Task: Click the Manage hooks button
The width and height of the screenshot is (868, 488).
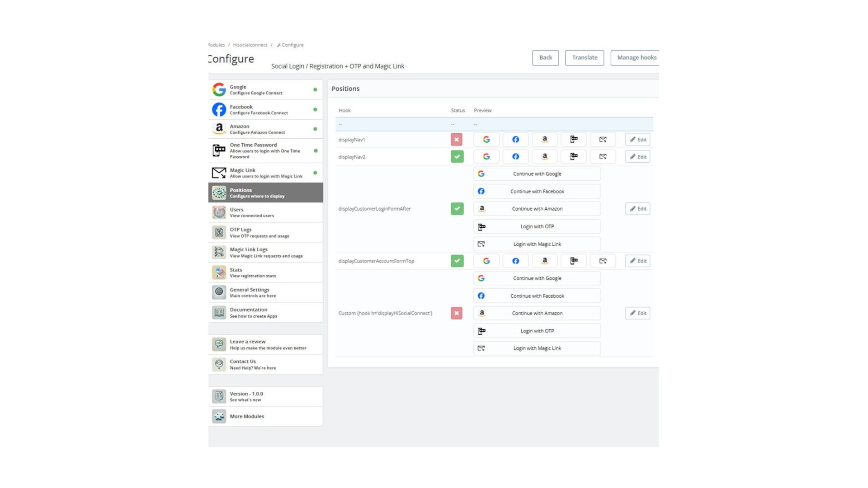Action: coord(636,57)
